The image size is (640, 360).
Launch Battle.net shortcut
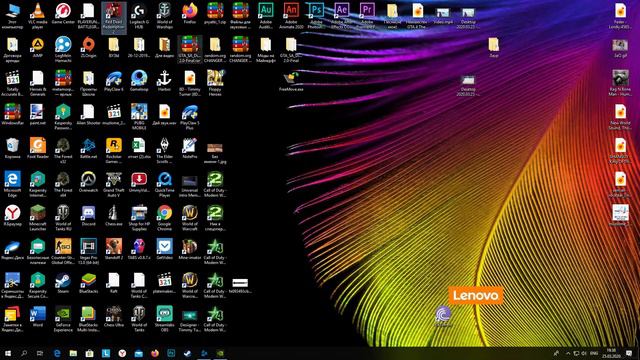coord(88,149)
